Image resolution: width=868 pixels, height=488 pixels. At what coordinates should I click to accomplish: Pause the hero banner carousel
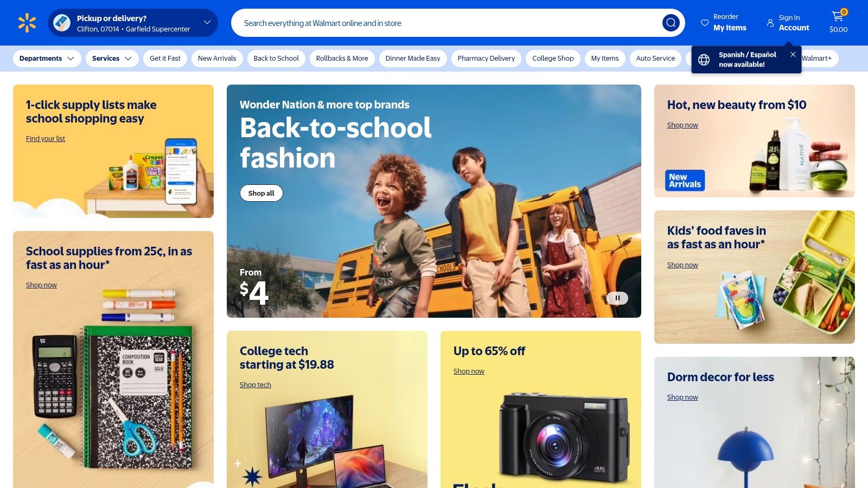[x=617, y=298]
